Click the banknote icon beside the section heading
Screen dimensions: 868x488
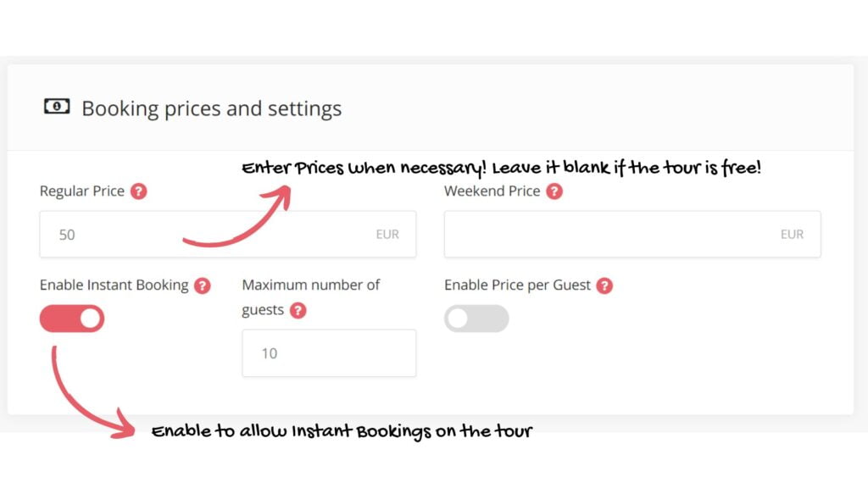[57, 106]
